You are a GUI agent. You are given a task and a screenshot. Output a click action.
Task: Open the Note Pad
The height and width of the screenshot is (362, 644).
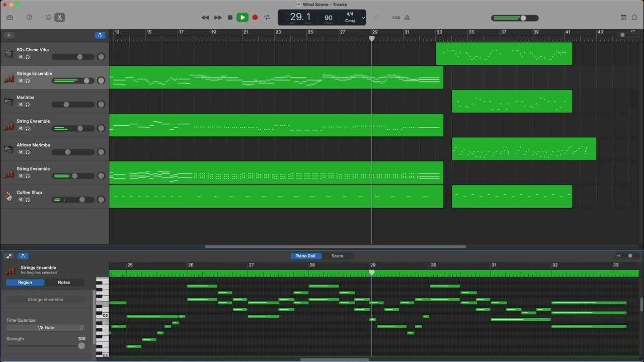tap(623, 18)
